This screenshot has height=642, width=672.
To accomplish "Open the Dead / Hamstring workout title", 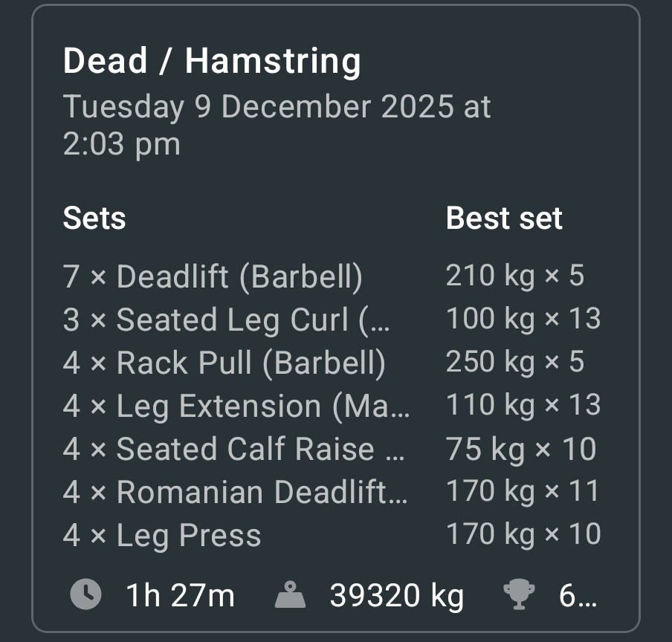I will point(212,61).
